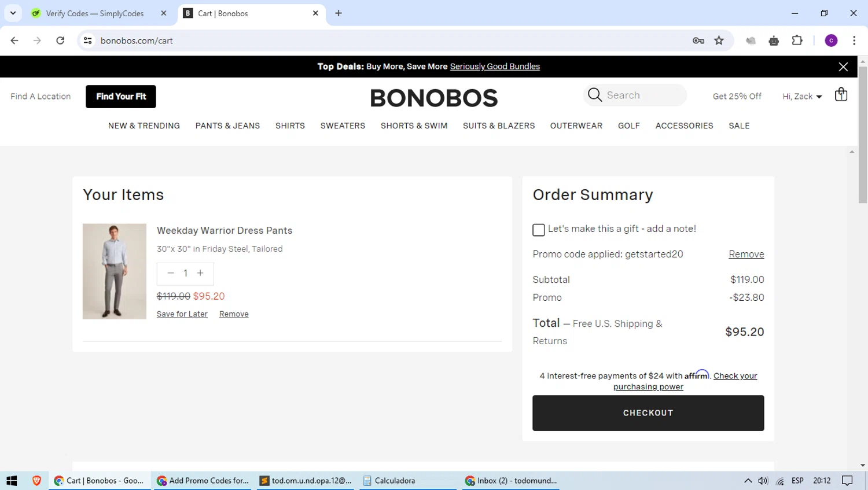The height and width of the screenshot is (490, 868).
Task: Click the purple profile avatar
Action: [831, 40]
